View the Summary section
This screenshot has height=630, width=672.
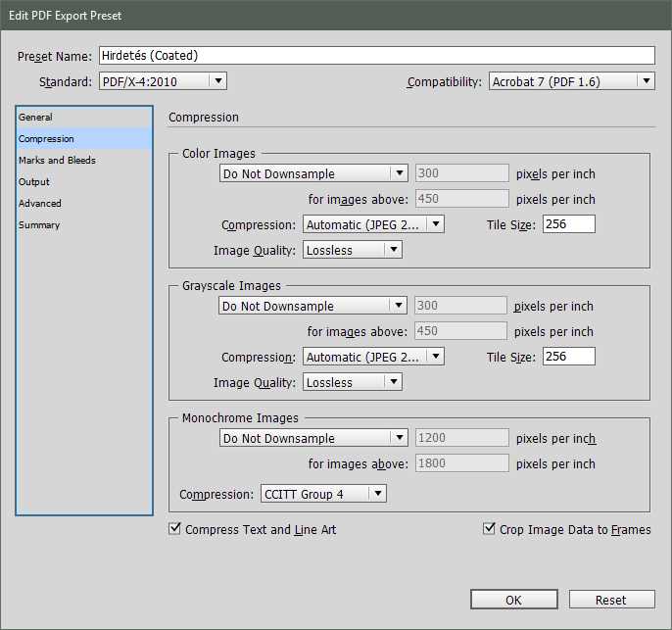point(39,225)
